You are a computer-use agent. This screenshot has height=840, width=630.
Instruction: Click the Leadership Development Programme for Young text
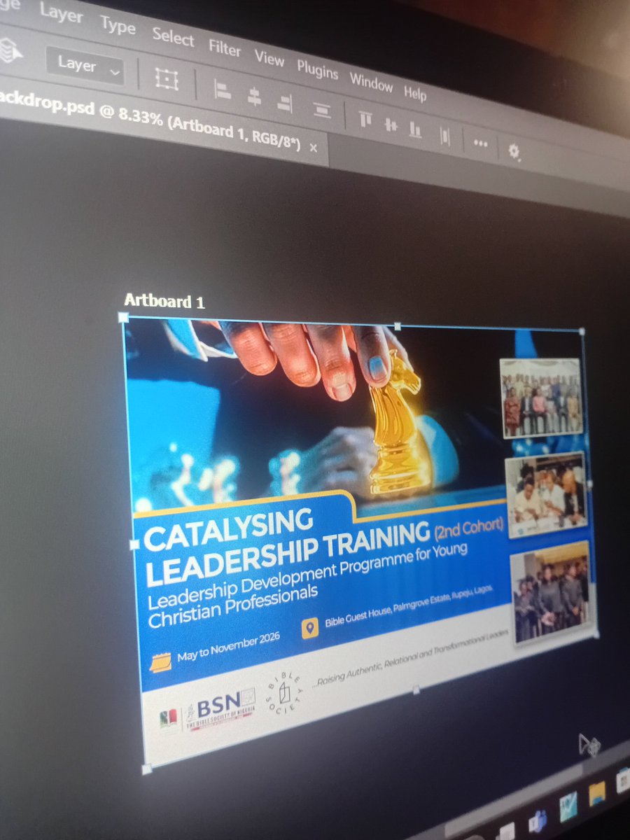(307, 575)
